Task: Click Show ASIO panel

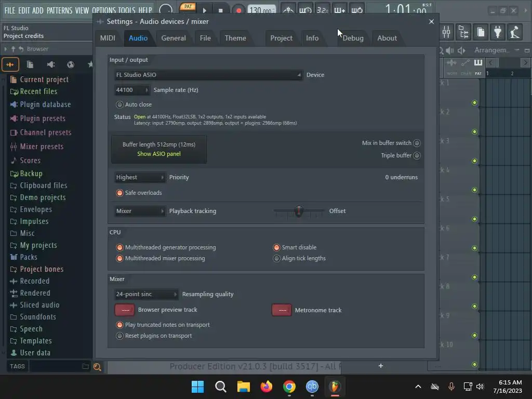Action: [159, 154]
